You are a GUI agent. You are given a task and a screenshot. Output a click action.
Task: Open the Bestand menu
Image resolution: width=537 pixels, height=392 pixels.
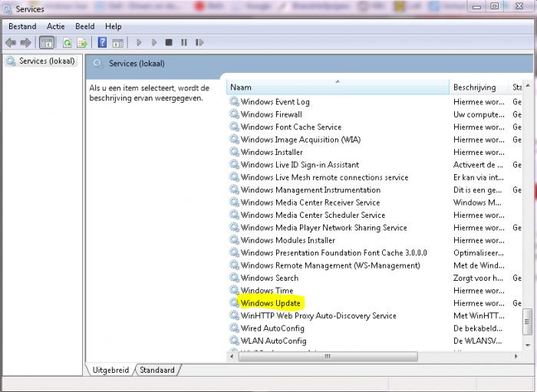[22, 26]
